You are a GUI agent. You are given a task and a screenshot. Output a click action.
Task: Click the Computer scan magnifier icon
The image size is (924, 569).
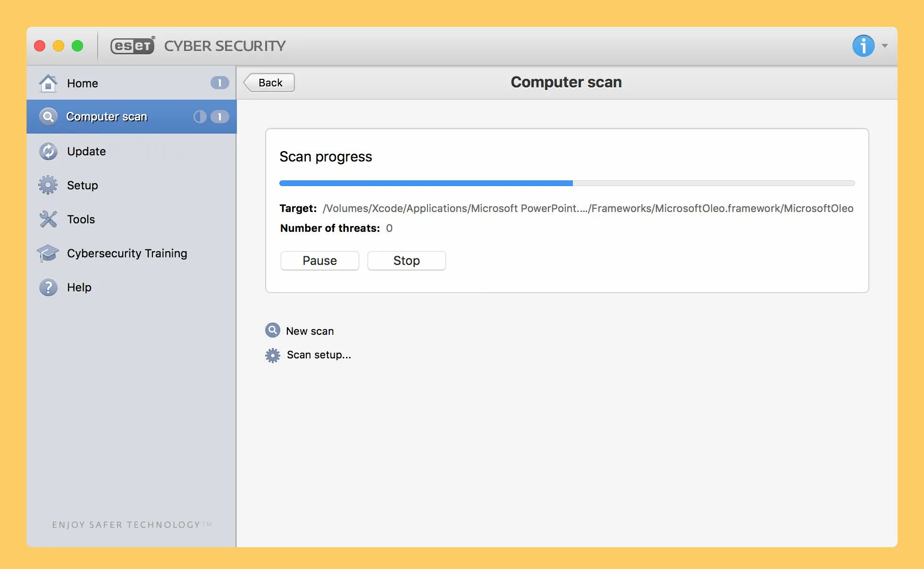tap(48, 117)
